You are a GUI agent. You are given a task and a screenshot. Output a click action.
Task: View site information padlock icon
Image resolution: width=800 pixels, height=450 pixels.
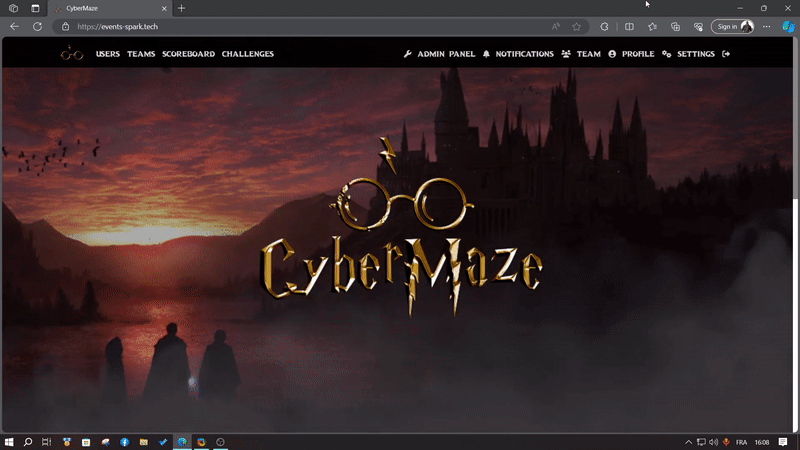[x=65, y=27]
